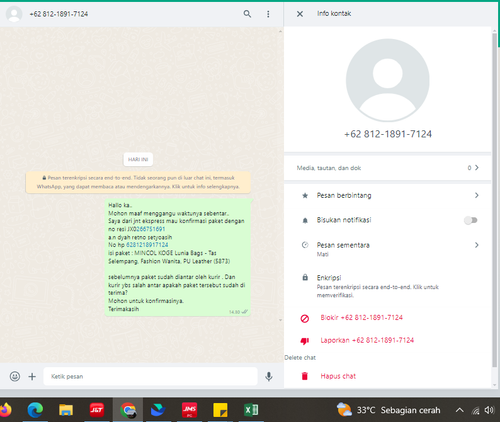Open network icon in system tray
The height and width of the screenshot is (422, 500).
(x=475, y=410)
